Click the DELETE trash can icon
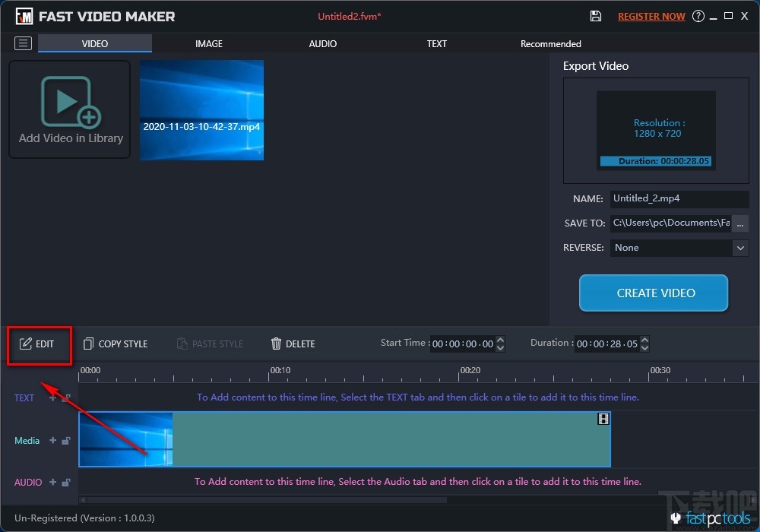Image resolution: width=760 pixels, height=532 pixels. pyautogui.click(x=277, y=344)
